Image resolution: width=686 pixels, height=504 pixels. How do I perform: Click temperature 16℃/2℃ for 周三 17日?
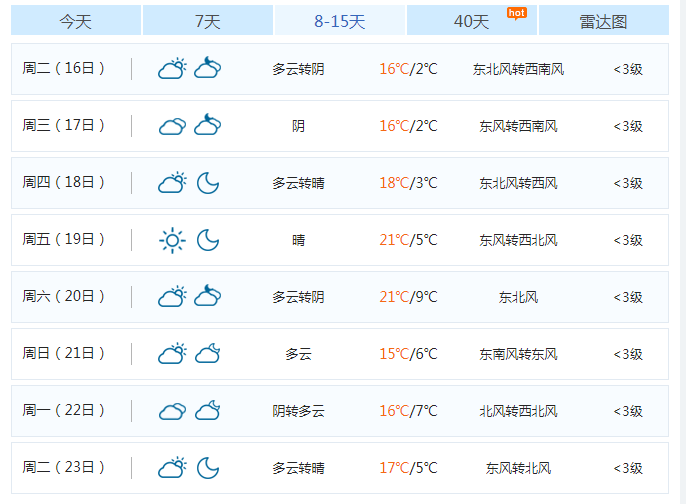coord(408,126)
